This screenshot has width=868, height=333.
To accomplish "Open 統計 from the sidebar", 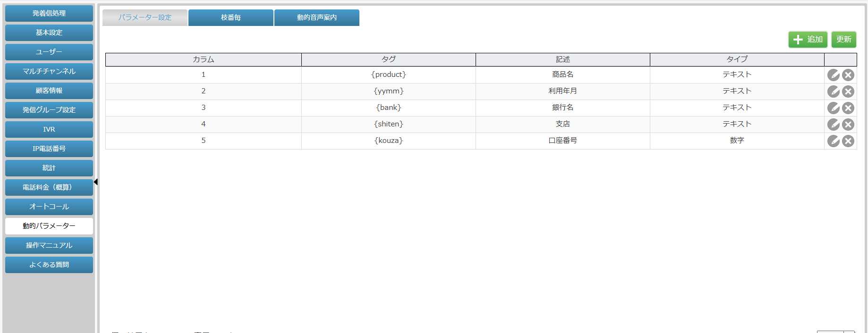I will (x=49, y=168).
